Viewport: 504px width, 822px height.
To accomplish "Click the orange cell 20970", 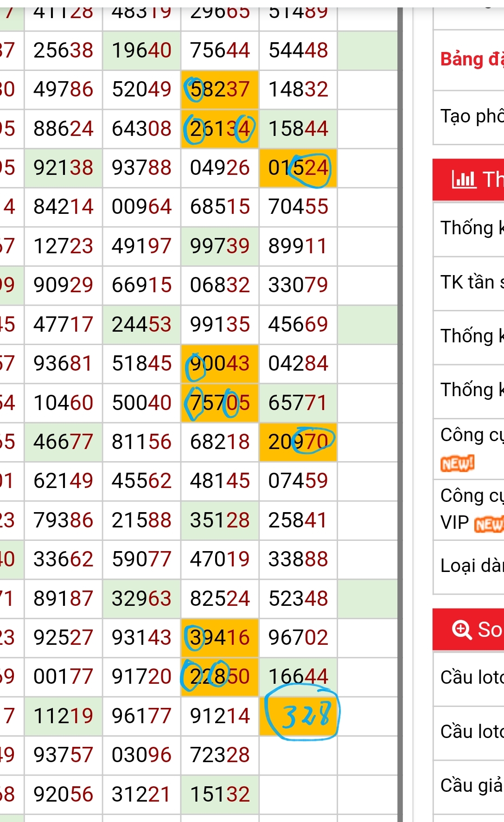I will tap(298, 442).
